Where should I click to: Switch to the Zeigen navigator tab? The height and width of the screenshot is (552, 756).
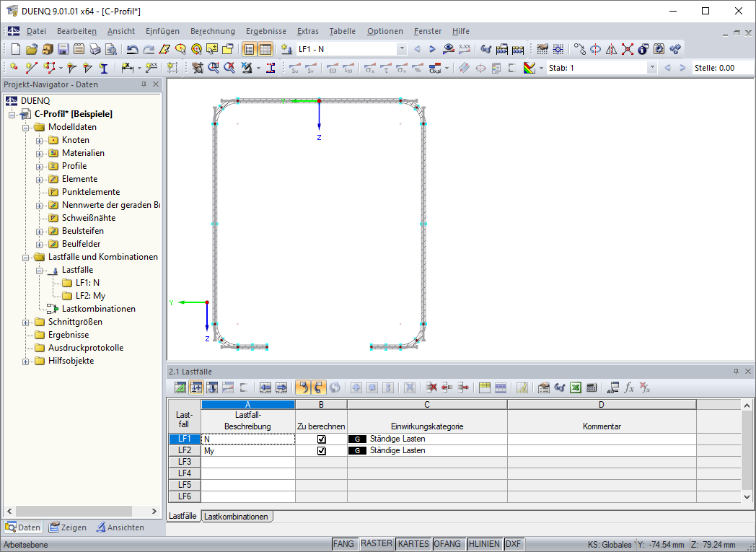68,527
